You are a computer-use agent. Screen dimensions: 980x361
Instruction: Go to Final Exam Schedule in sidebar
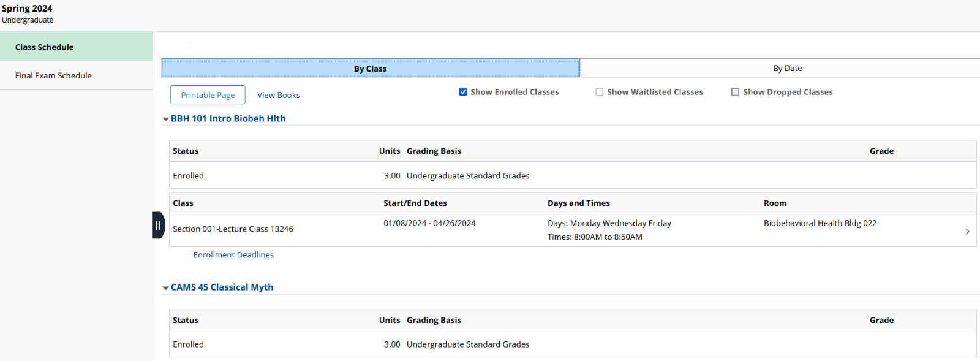click(53, 75)
